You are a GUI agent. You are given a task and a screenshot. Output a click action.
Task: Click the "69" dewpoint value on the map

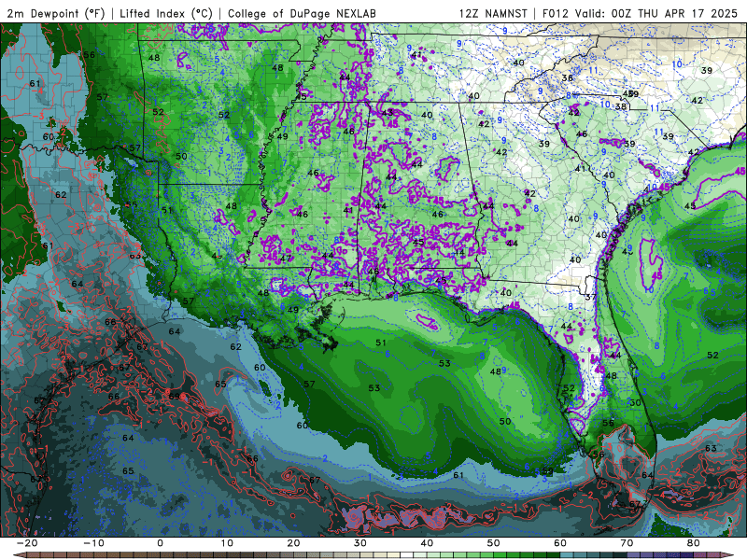174,396
